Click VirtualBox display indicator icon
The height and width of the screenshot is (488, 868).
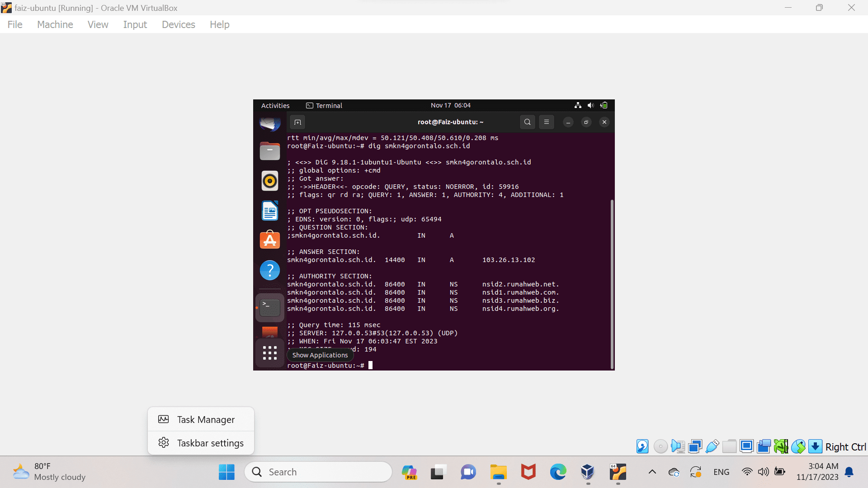coord(746,446)
